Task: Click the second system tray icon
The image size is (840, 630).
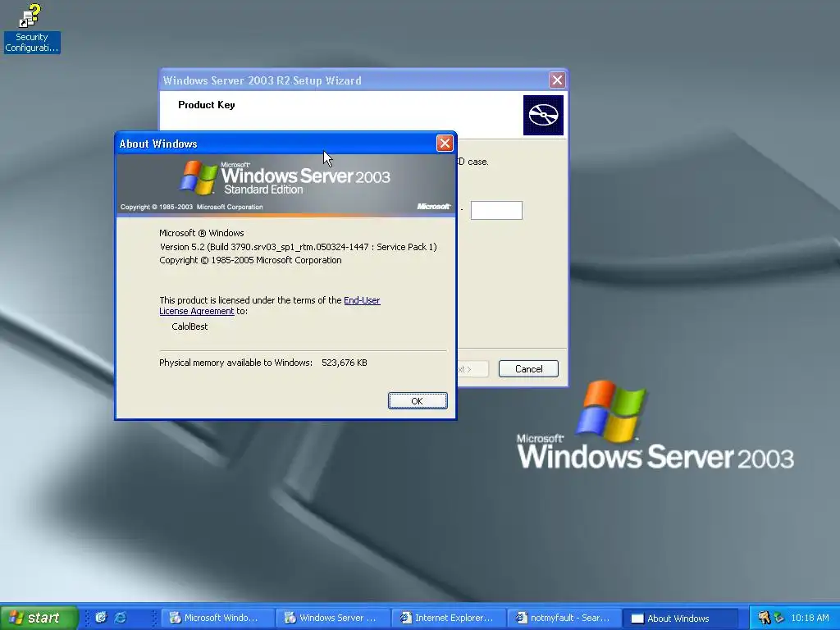Action: click(x=779, y=618)
